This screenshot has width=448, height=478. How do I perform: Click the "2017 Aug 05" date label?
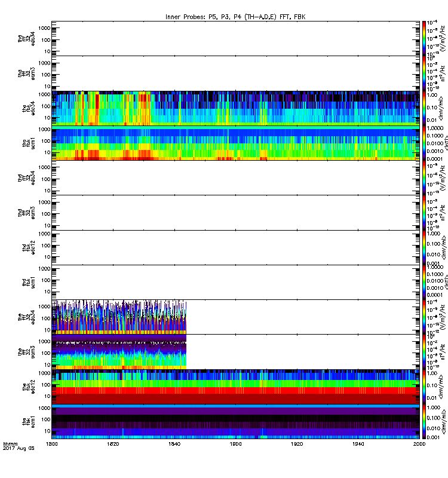[19, 449]
